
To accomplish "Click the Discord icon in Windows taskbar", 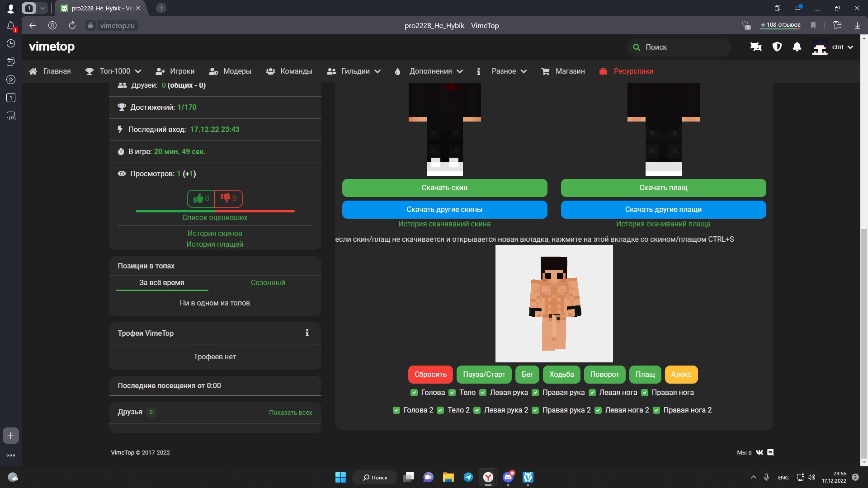I will point(508,477).
